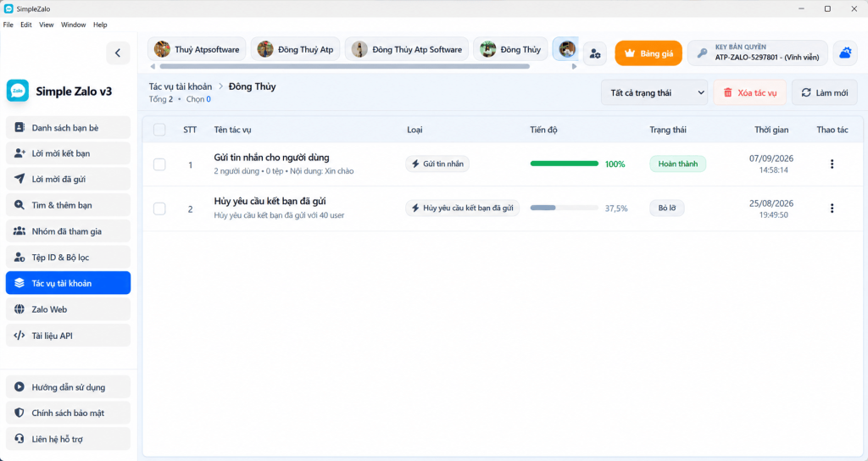Image resolution: width=868 pixels, height=461 pixels.
Task: Open Nhóm đã tham gia
Action: (x=68, y=231)
